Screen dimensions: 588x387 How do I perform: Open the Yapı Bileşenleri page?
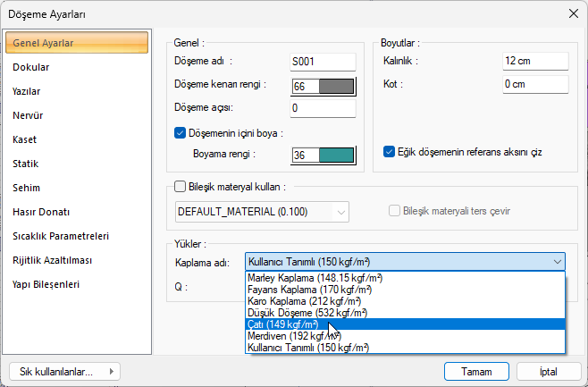click(46, 284)
